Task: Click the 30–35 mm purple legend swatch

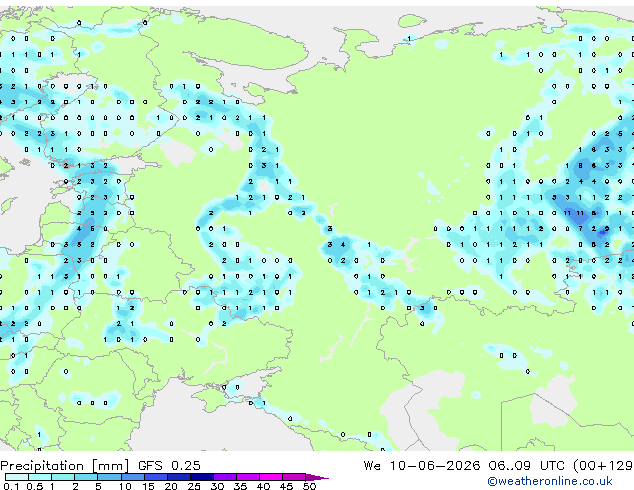Action: pyautogui.click(x=225, y=477)
